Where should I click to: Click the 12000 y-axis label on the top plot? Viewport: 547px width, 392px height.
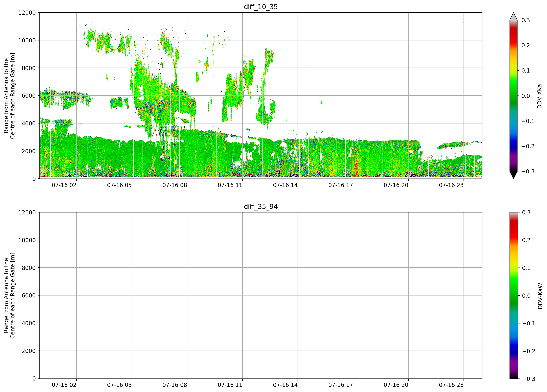coord(27,12)
